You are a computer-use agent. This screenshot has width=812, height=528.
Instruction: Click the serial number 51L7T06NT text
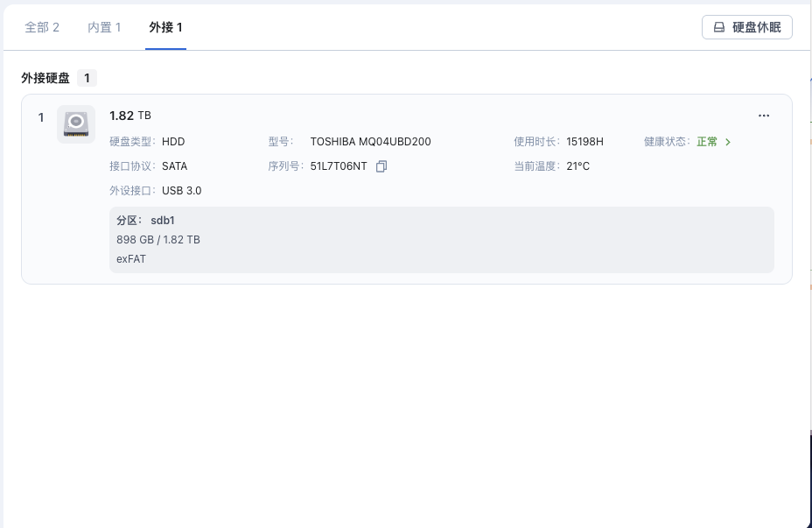point(338,166)
